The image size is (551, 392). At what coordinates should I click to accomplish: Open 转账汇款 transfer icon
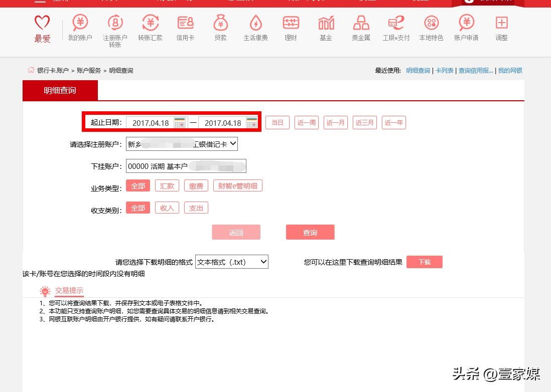click(x=150, y=23)
